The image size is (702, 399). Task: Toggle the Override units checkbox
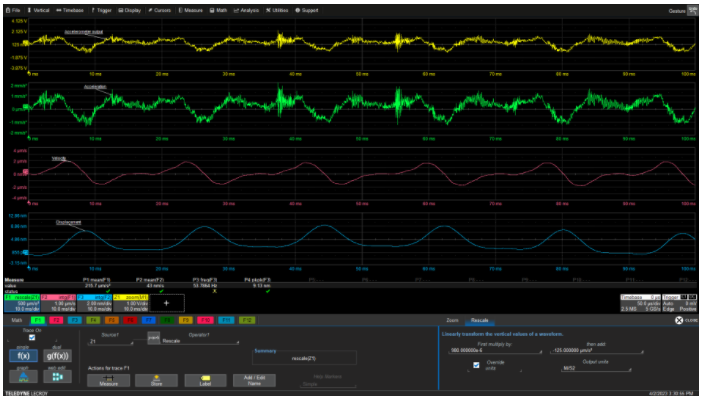476,365
